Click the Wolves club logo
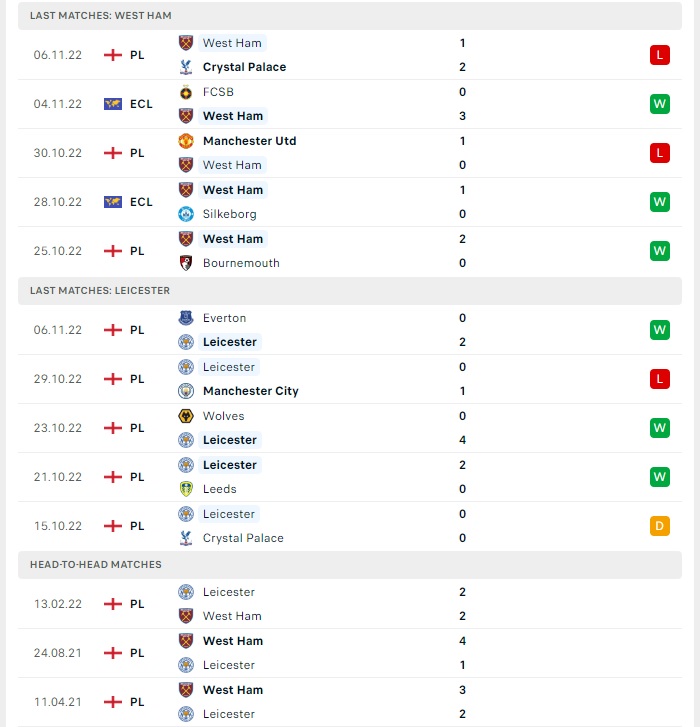Screen dimensions: 700x727 click(186, 416)
